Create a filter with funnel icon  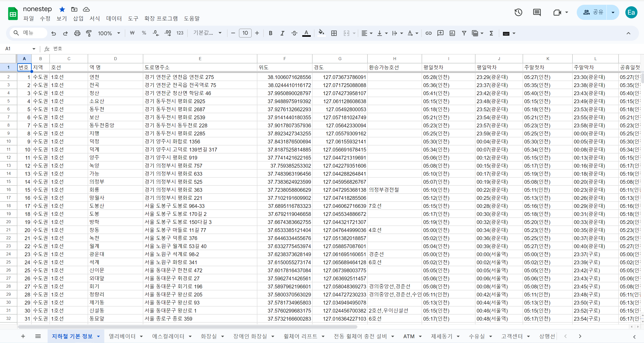[x=464, y=33]
